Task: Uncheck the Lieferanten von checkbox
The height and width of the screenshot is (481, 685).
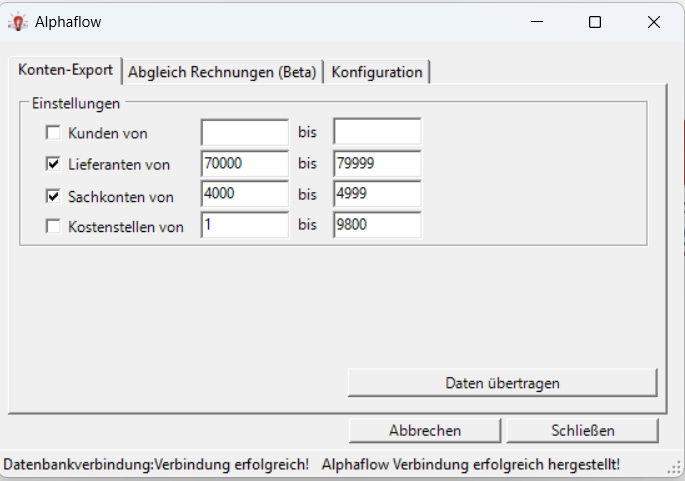Action: (53, 164)
